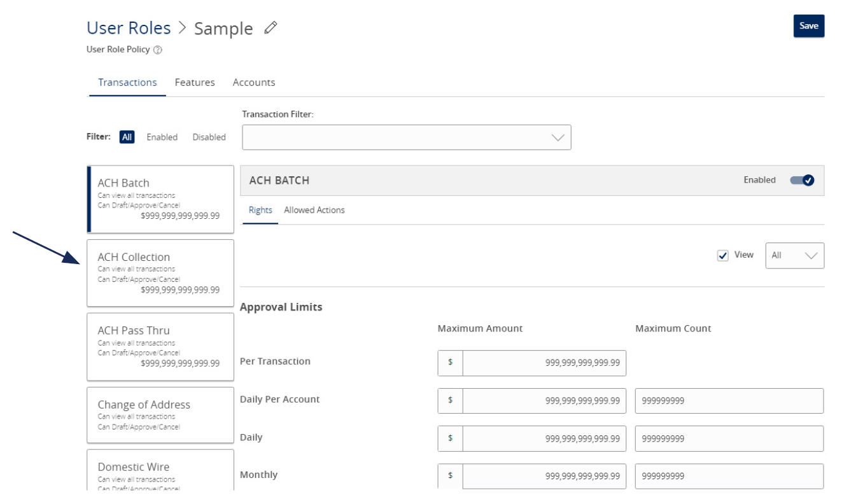Open the Accounts tab
The image size is (842, 504).
(253, 82)
